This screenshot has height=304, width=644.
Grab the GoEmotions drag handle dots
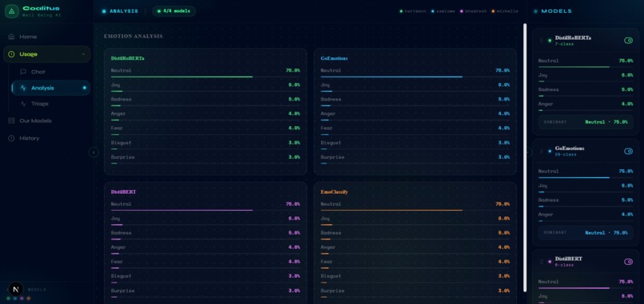click(x=542, y=151)
